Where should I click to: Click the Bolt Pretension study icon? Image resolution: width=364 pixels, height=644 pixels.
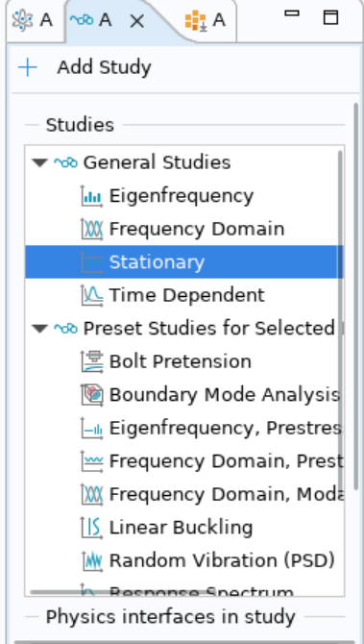coord(92,361)
